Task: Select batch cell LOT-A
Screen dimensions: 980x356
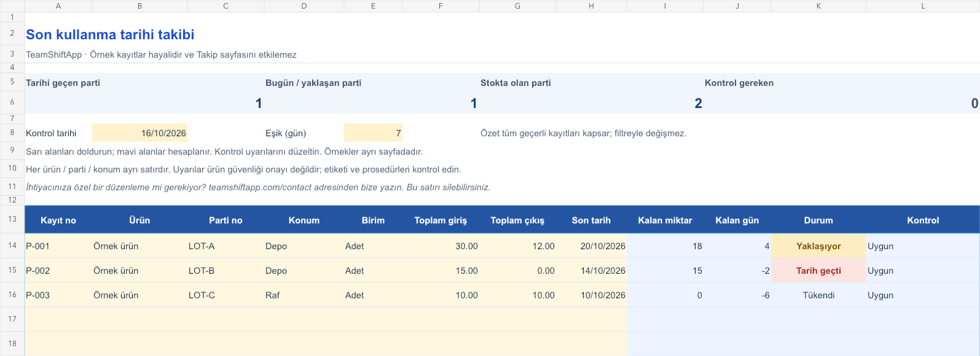Action: (225, 246)
